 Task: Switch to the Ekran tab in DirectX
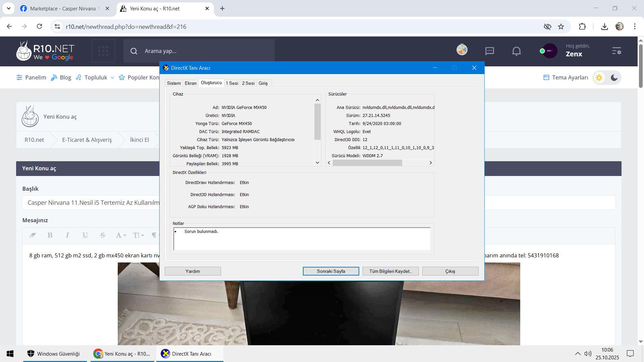pyautogui.click(x=191, y=83)
